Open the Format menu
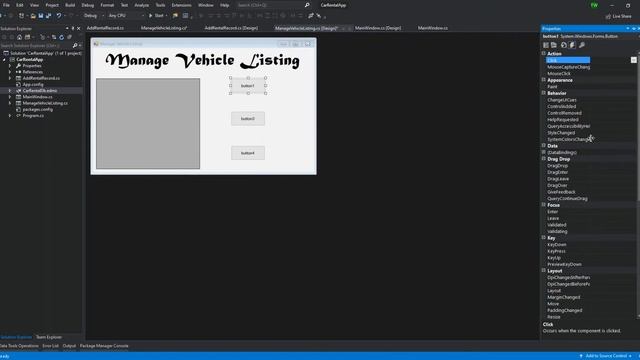This screenshot has height=360, width=640. point(107,5)
